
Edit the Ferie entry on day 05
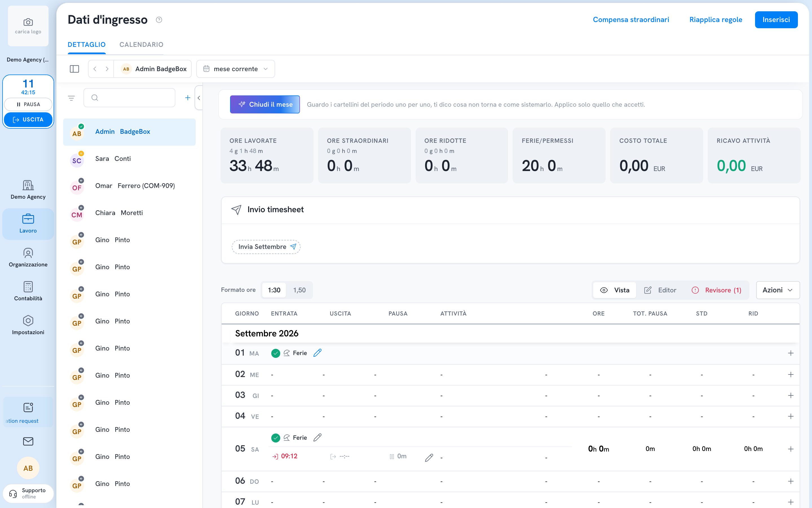(317, 437)
